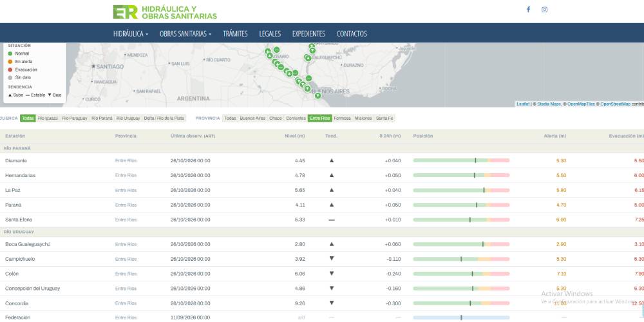Open the Trámites menu item
Viewport: 644px width, 322px height.
[x=235, y=33]
